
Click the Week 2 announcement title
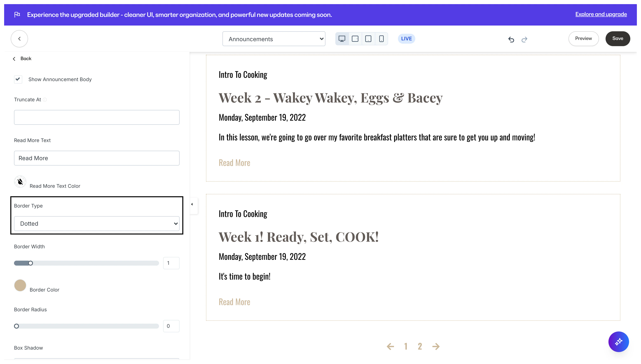pos(330,98)
